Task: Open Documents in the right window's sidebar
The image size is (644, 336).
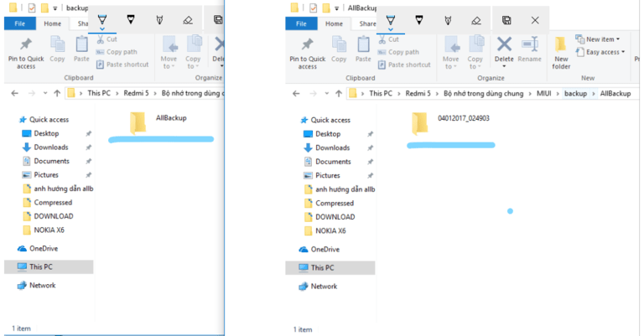Action: pos(327,162)
